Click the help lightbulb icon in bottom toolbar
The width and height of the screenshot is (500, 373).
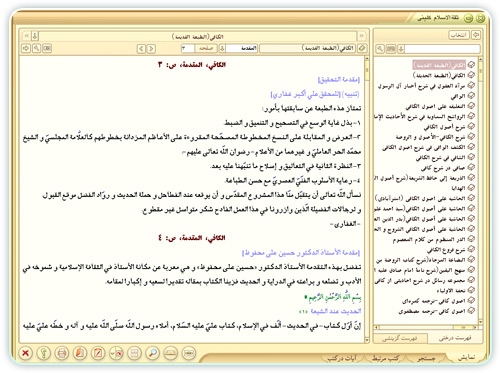(x=43, y=353)
